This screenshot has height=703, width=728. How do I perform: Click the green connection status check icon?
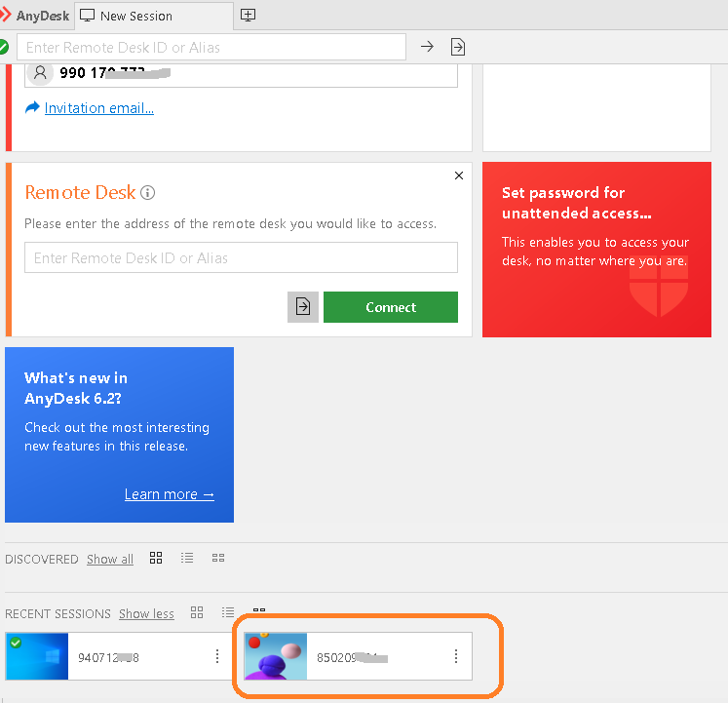3,47
